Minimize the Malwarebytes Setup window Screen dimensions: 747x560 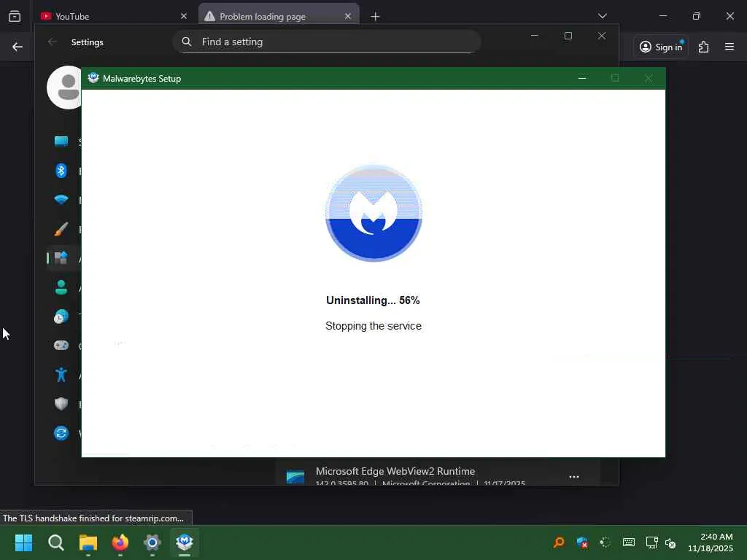tap(582, 78)
